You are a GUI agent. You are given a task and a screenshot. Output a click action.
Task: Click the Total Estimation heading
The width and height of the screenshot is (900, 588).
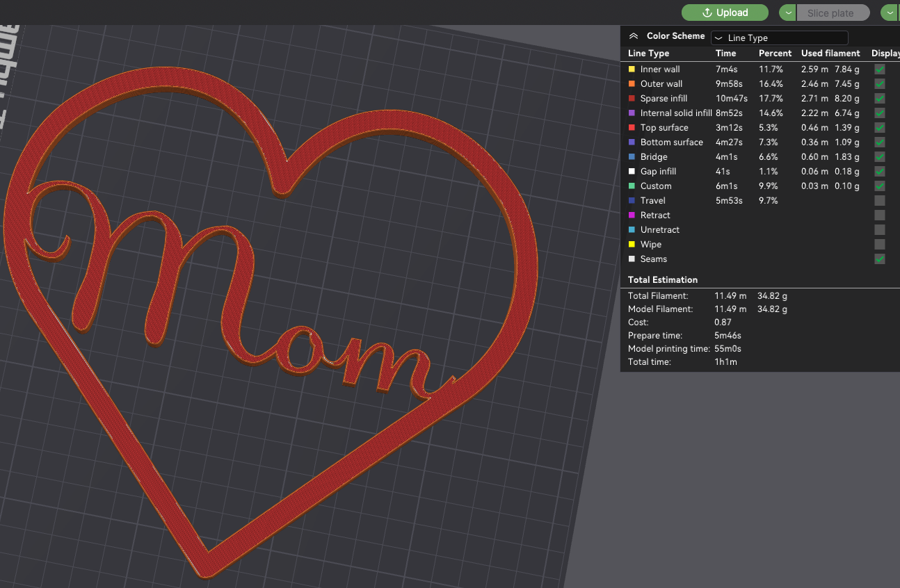point(662,280)
